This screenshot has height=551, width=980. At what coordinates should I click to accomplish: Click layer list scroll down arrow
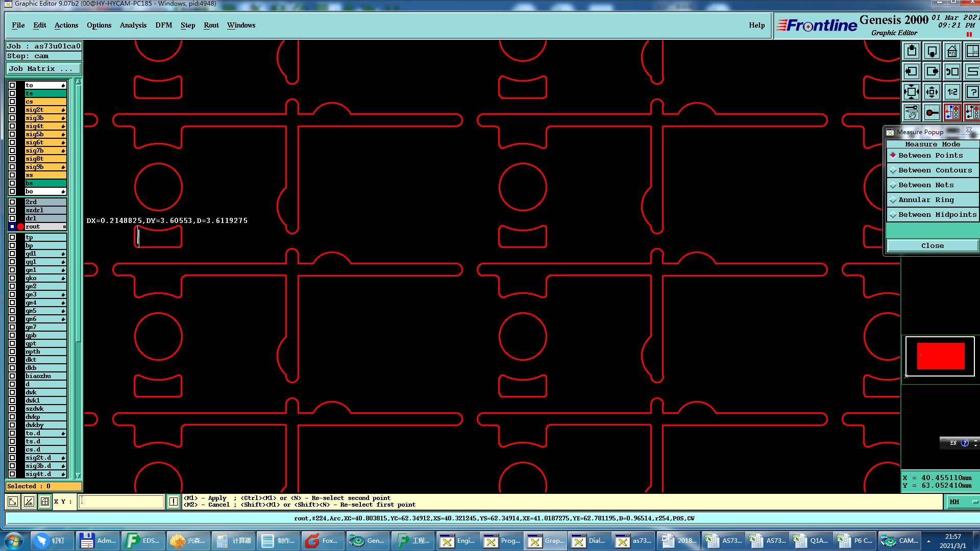(x=78, y=475)
